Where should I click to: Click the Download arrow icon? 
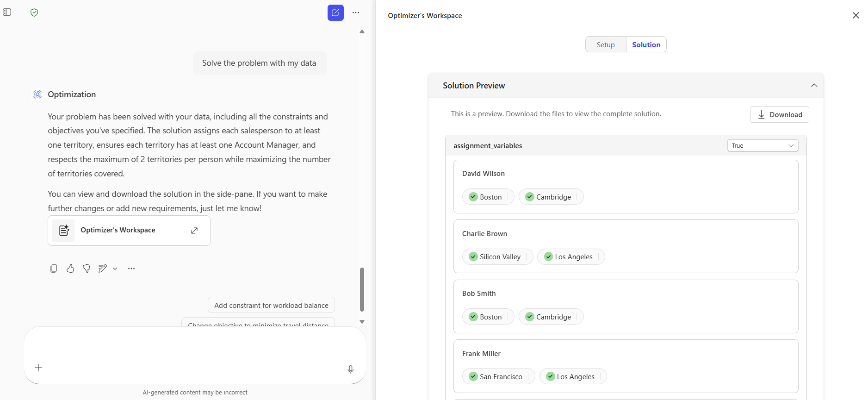(762, 115)
